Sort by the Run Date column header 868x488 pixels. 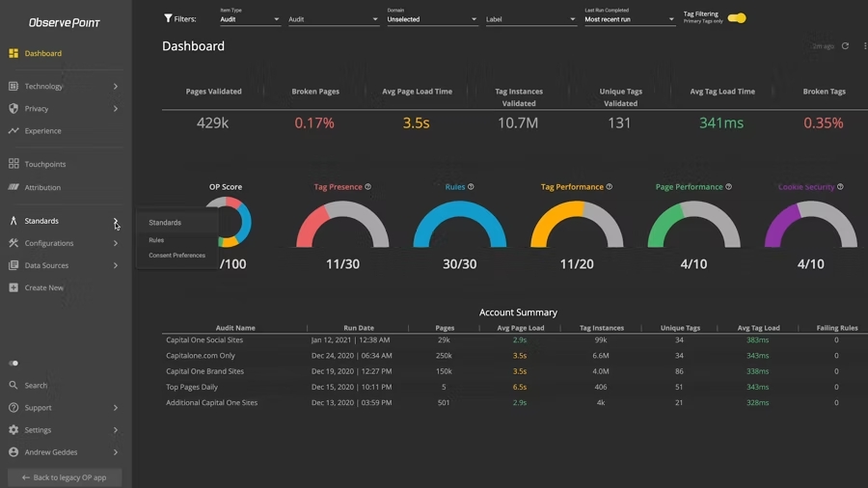point(358,328)
